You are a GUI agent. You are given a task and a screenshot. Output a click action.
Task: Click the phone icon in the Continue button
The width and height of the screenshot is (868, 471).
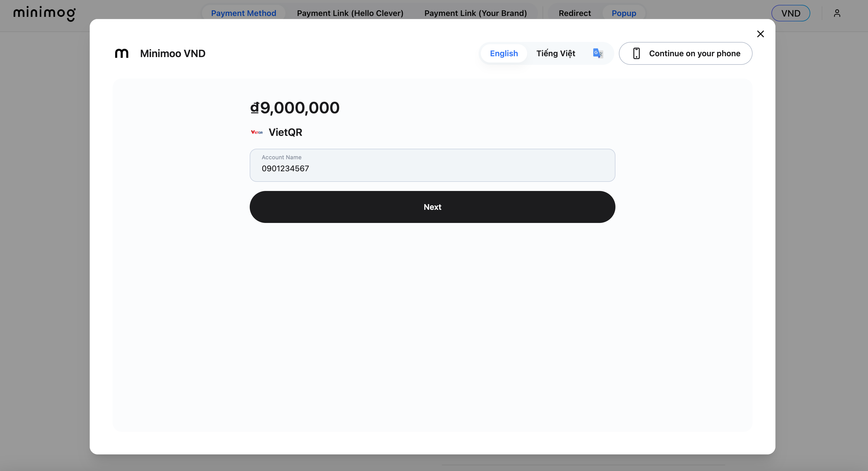tap(636, 54)
